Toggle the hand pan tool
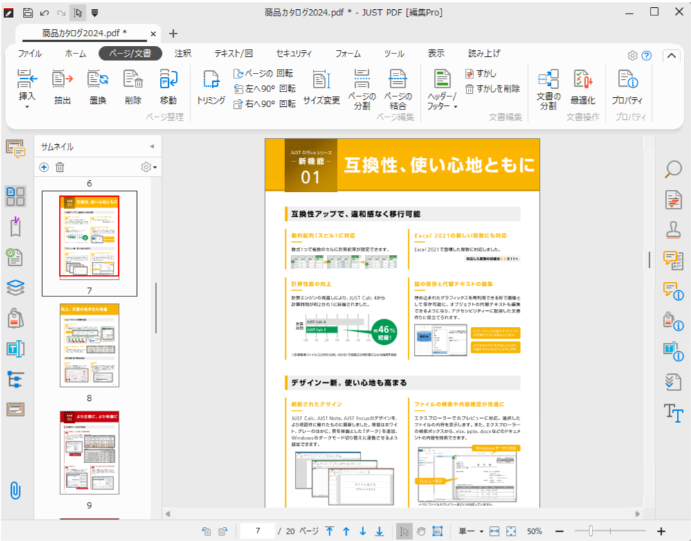 (421, 531)
